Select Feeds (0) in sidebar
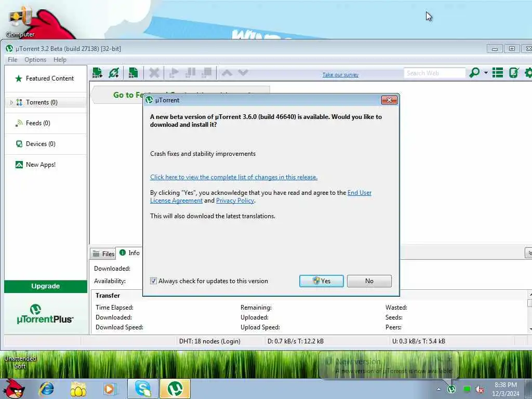The width and height of the screenshot is (532, 399). [x=46, y=123]
